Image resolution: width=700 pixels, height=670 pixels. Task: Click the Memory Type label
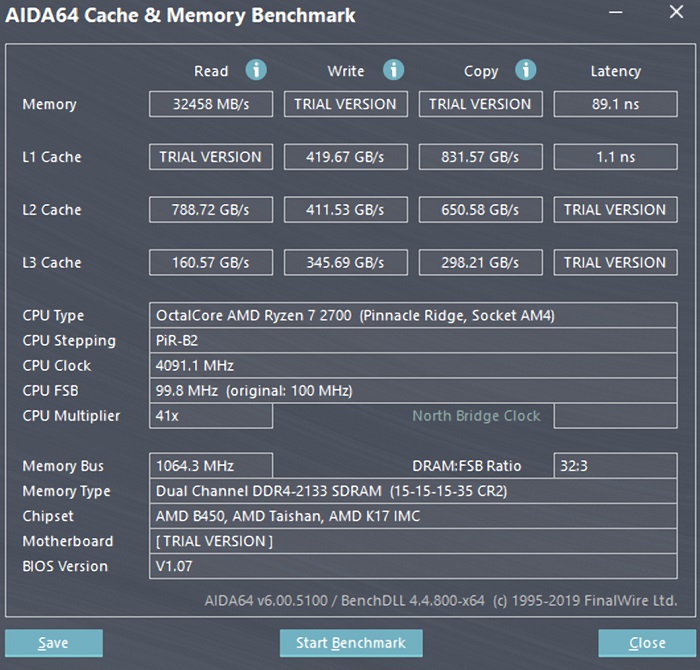tap(67, 491)
